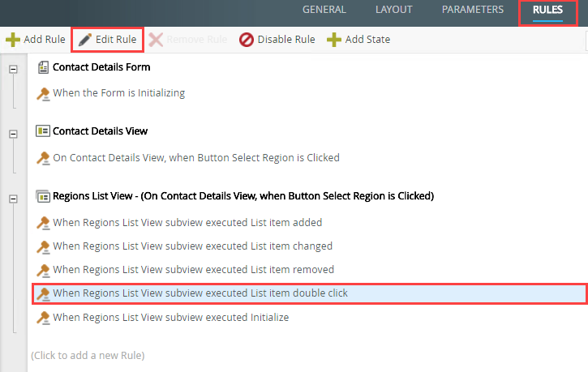
Task: Click the Contact Details Form icon
Action: click(x=43, y=67)
